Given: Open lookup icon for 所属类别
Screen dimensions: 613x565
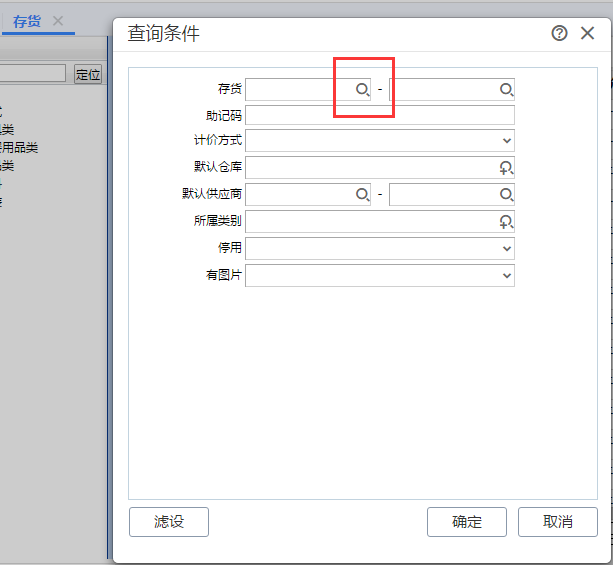Looking at the screenshot, I should tap(506, 221).
